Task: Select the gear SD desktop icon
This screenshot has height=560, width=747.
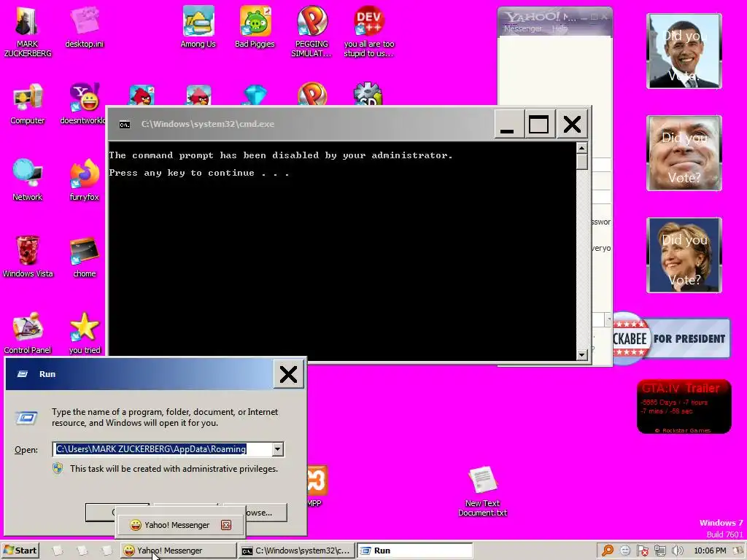Action: [368, 94]
